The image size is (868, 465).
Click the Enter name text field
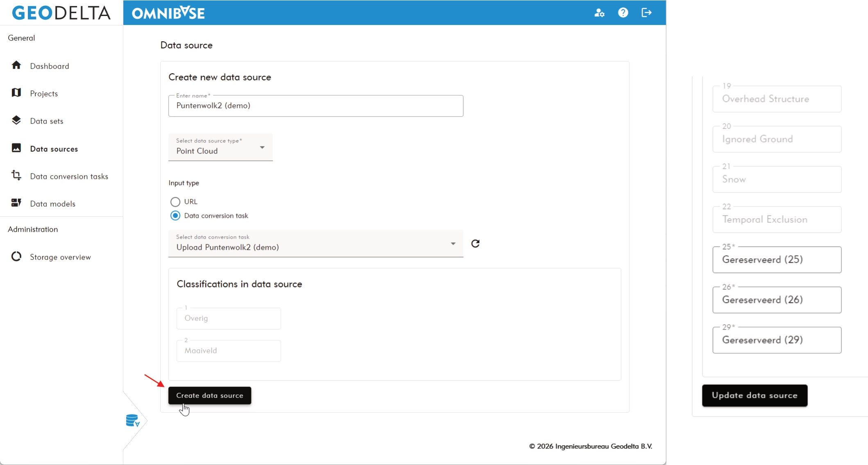[x=315, y=106]
